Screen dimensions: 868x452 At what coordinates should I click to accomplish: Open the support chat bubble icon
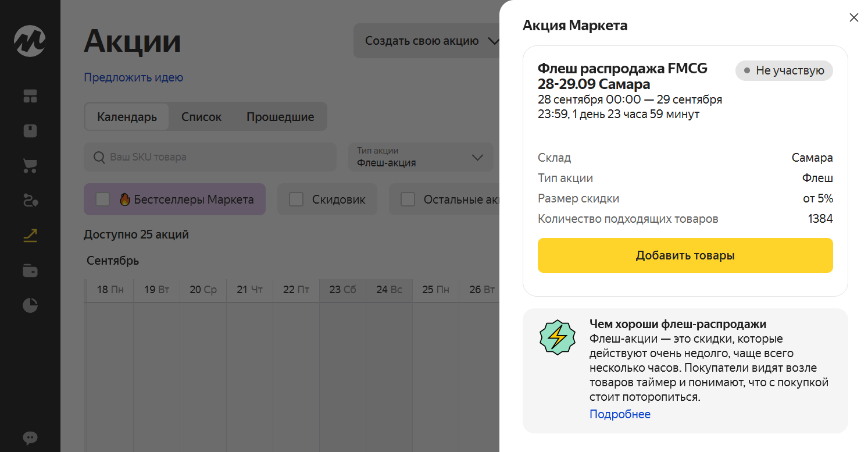coord(30,438)
